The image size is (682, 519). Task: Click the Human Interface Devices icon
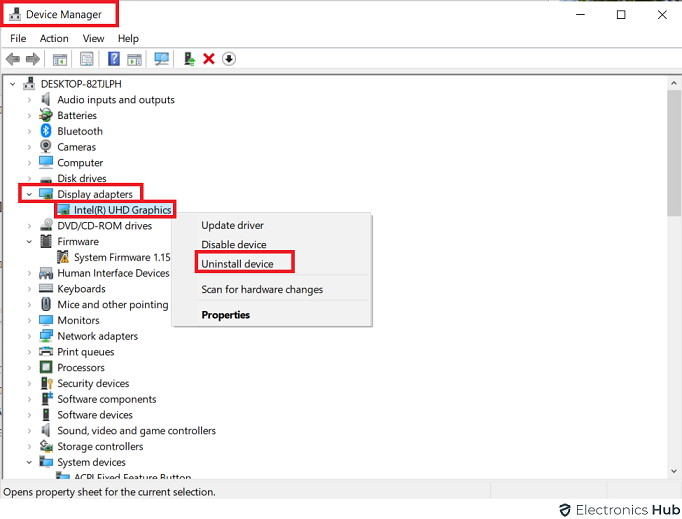[x=46, y=273]
